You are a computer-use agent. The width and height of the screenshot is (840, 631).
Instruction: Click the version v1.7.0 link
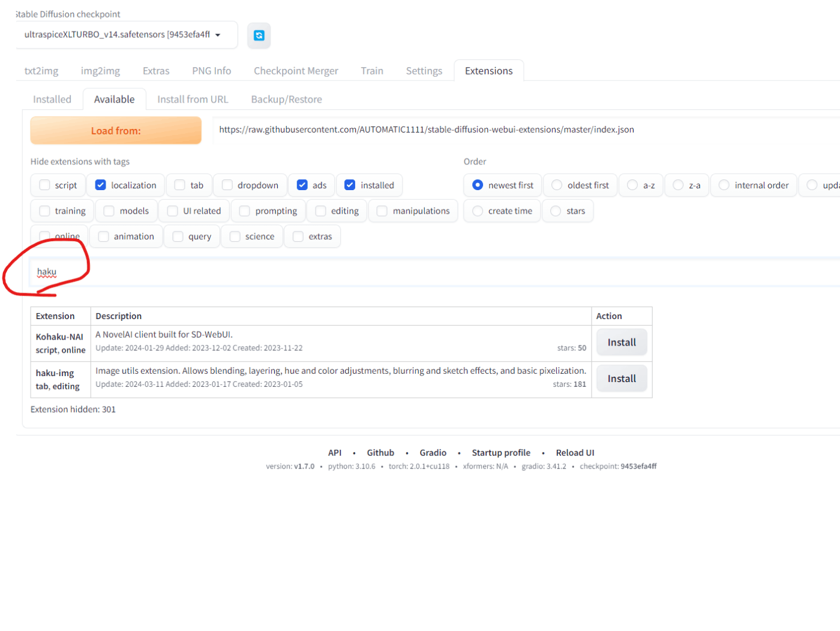(304, 467)
